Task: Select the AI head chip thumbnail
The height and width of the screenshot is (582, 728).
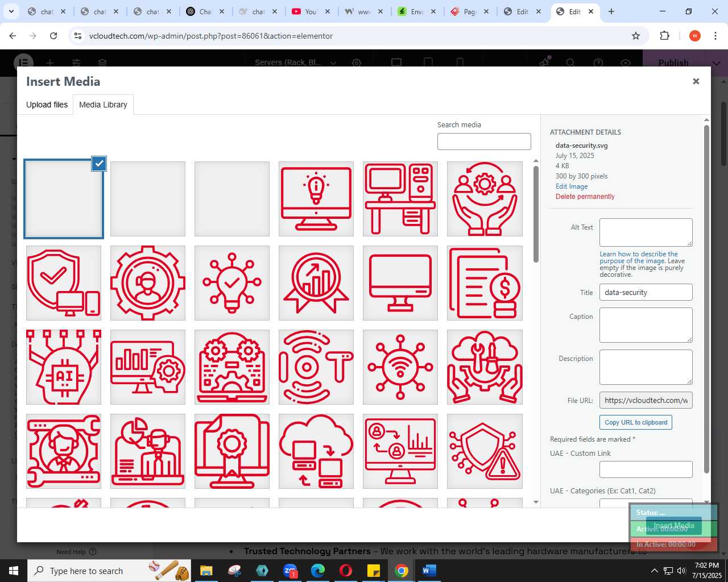Action: click(x=64, y=367)
